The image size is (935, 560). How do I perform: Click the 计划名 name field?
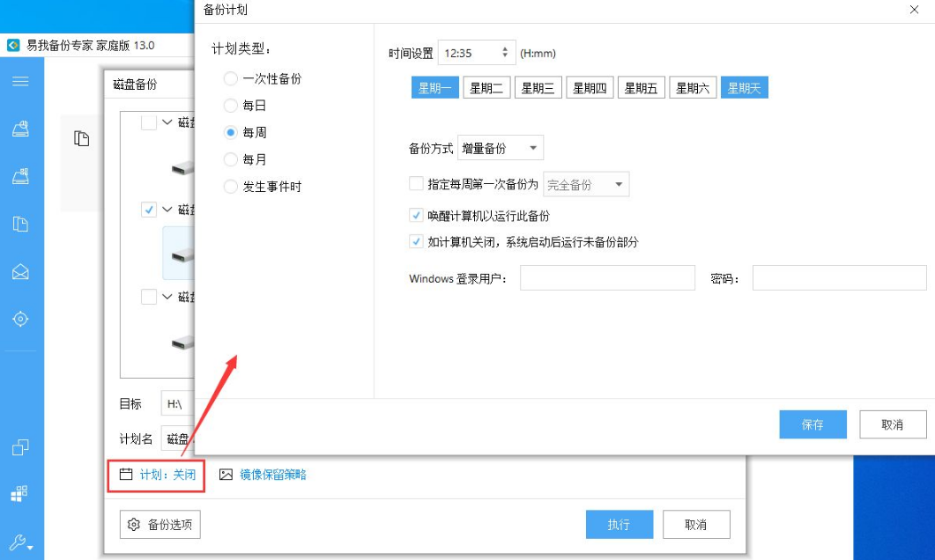point(178,438)
